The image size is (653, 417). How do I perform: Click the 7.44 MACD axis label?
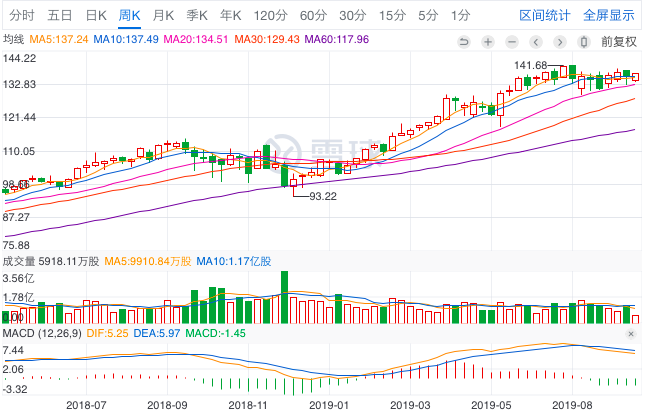13,350
